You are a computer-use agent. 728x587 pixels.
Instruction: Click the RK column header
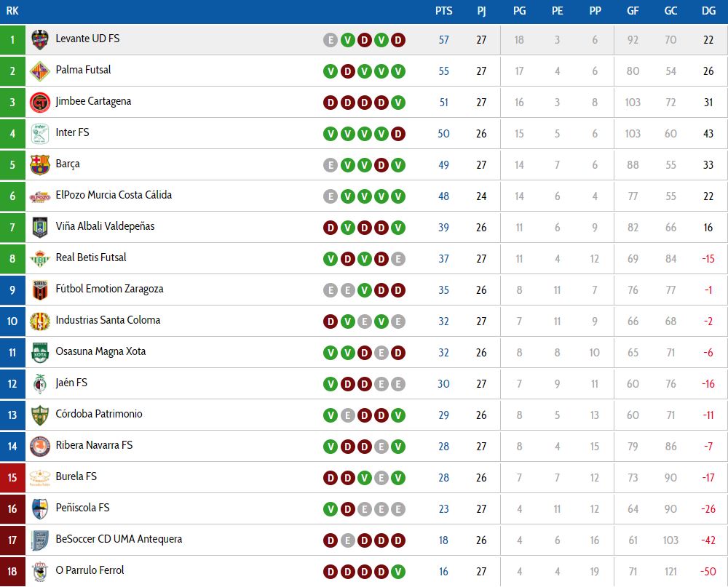pos(12,11)
